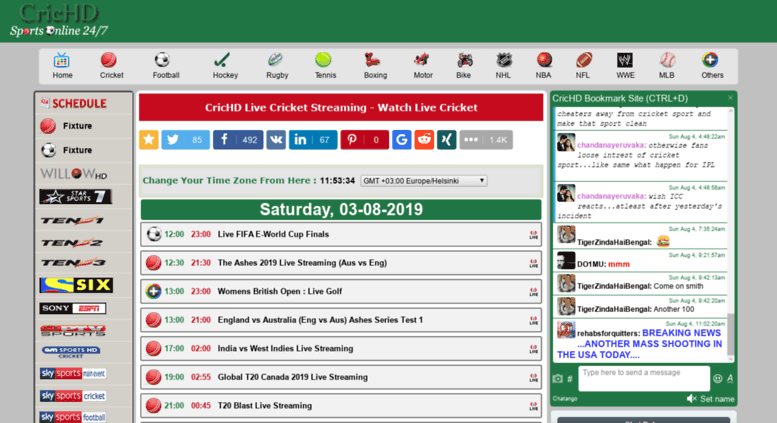The image size is (777, 423).
Task: Go to the NHL section
Action: click(x=503, y=66)
